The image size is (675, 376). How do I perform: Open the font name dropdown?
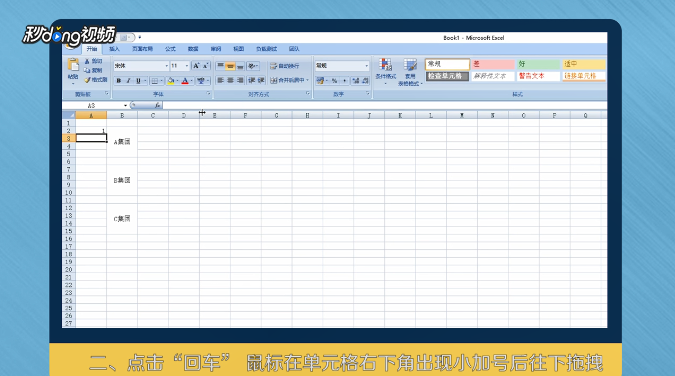pos(167,66)
